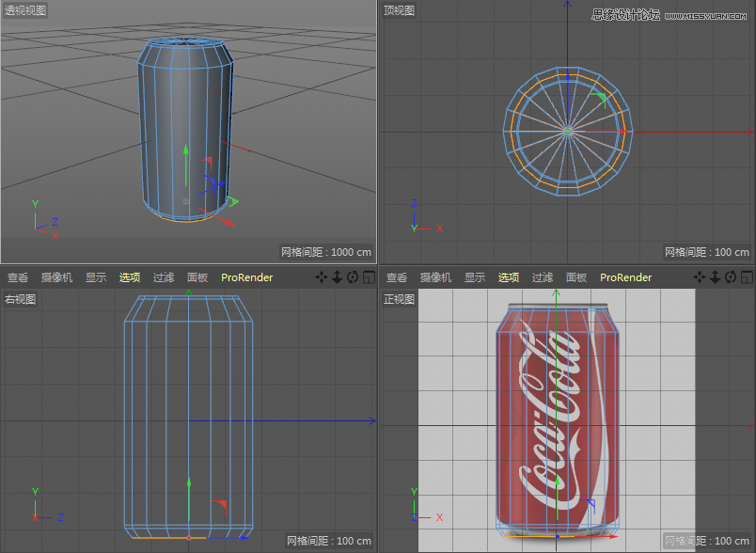This screenshot has width=756, height=553.
Task: Open the 查看 menu in the right view
Action: 18,277
